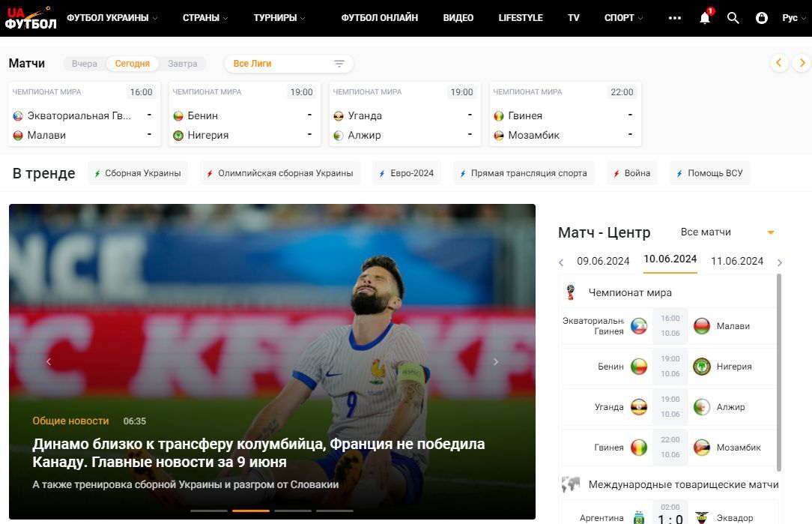Viewport: 812px width, 524px height.
Task: Click Malawi flag in Матч-Центр
Action: 702,326
